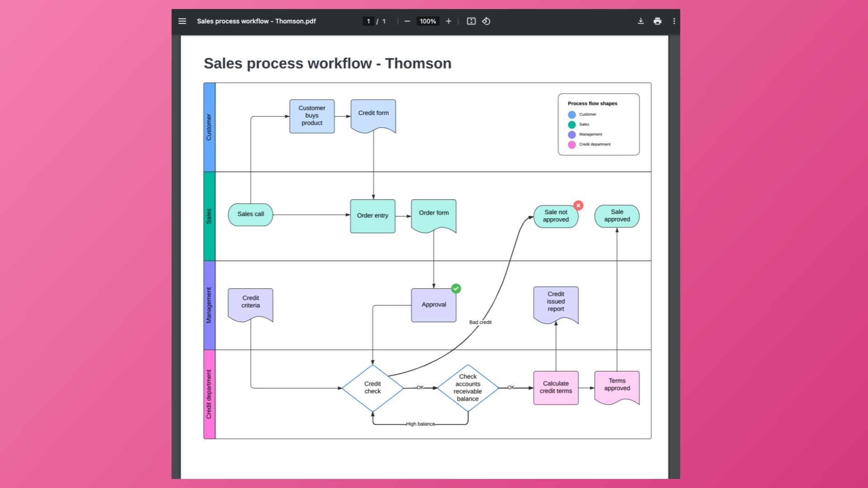Screen dimensions: 868x488
Task: Click the Management swimlane label
Action: (x=209, y=305)
